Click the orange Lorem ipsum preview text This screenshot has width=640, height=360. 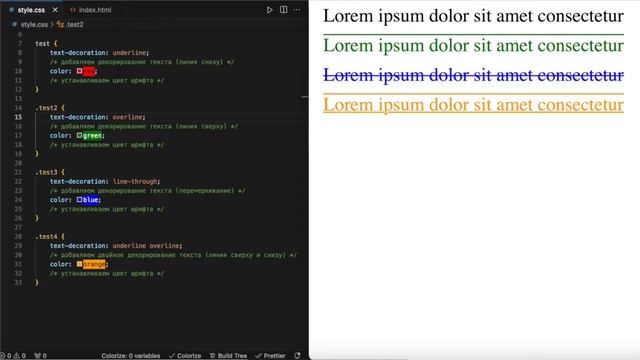[473, 104]
